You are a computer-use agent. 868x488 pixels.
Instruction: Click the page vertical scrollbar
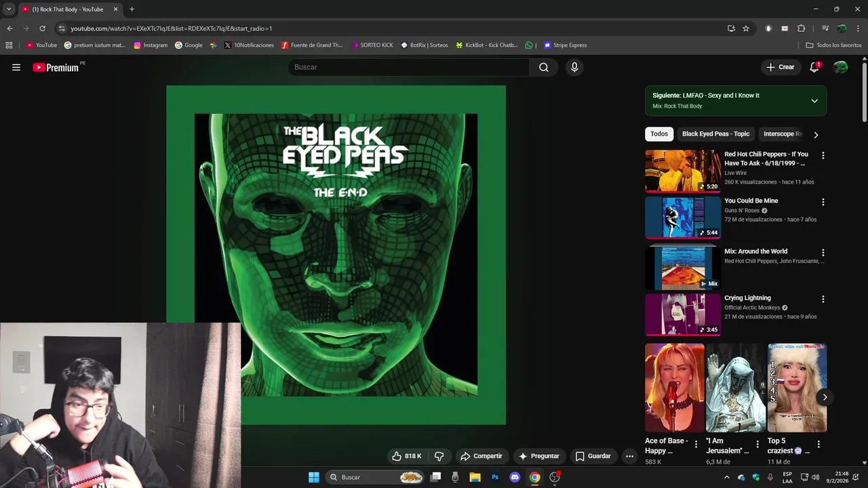coord(864,91)
